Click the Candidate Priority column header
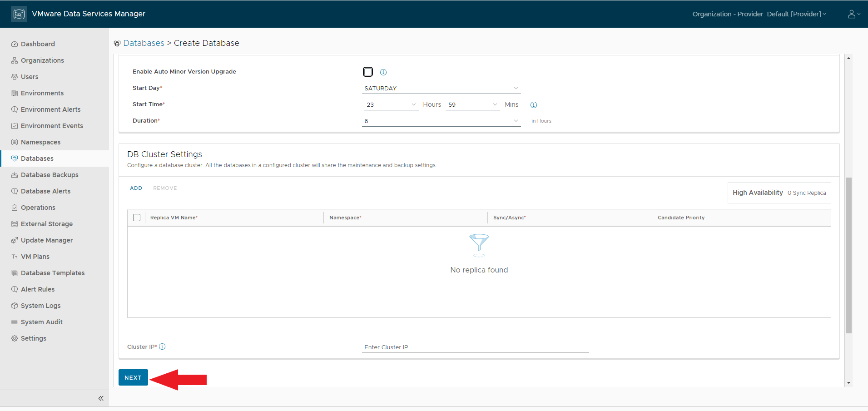 coord(681,218)
